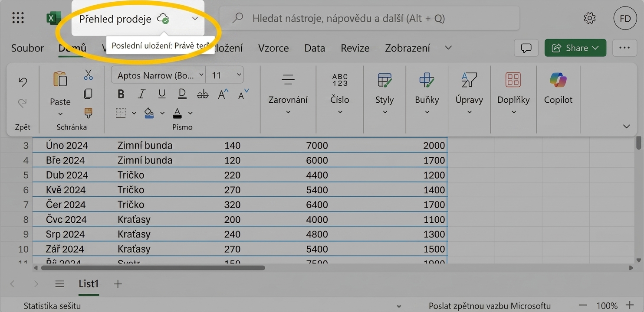644x312 pixels.
Task: Open the app launcher waffle icon
Action: point(18,18)
